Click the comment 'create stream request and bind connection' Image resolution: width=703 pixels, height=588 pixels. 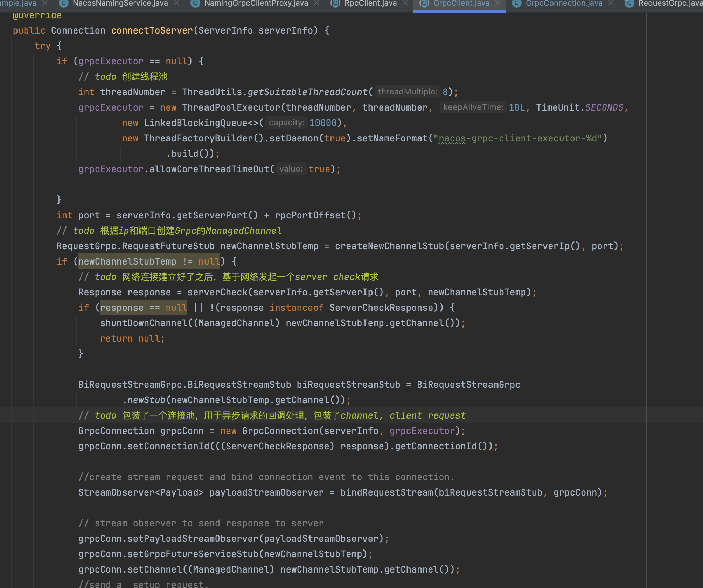266,477
